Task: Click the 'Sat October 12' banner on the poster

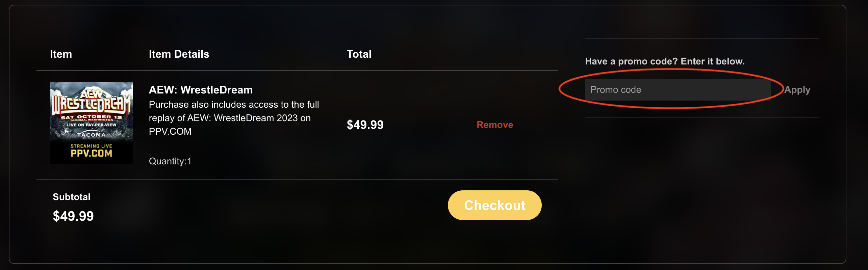Action: [x=91, y=117]
